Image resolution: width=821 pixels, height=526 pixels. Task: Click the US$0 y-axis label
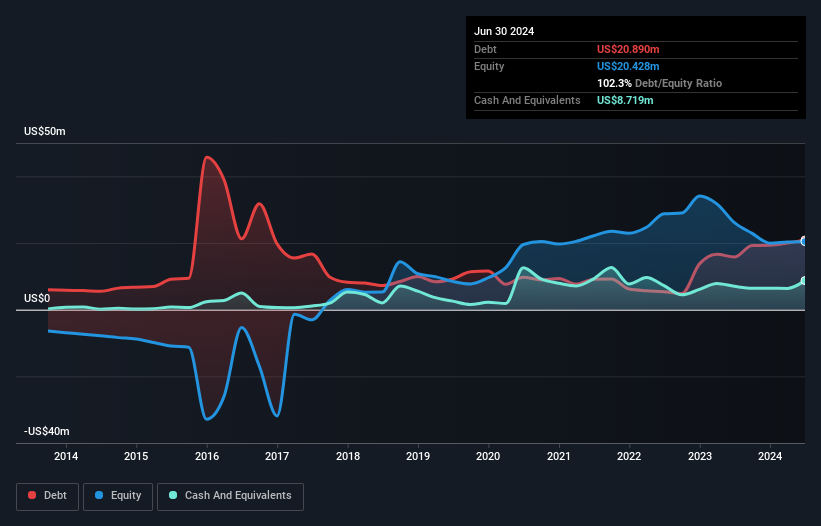click(37, 298)
